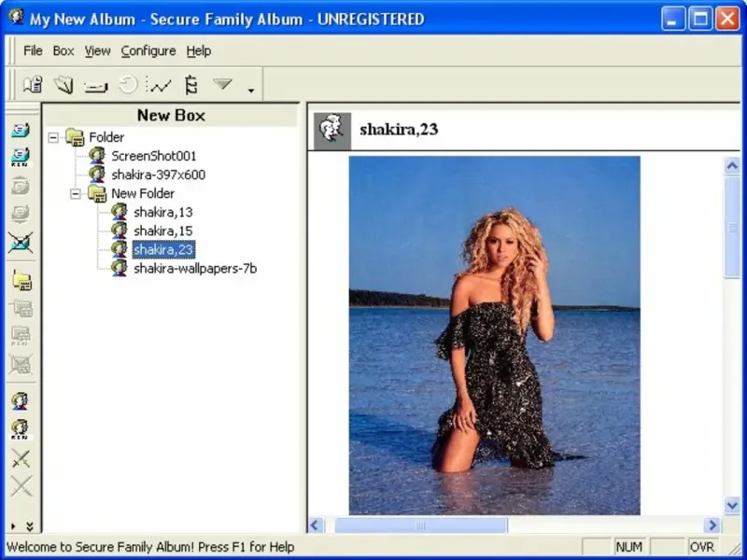Viewport: 747px width, 560px height.
Task: Select the New Folder tree item
Action: pyautogui.click(x=143, y=194)
